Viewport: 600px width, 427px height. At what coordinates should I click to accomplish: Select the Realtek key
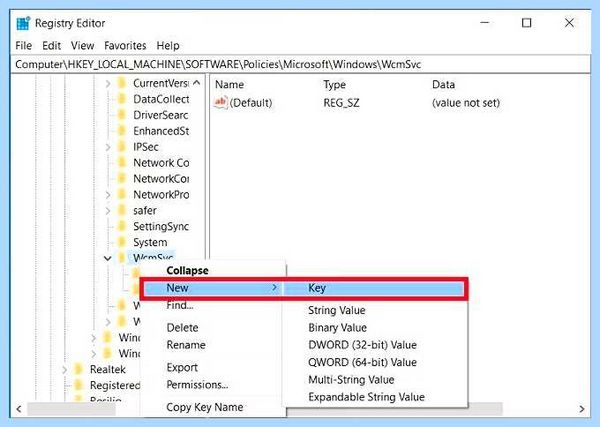coord(108,370)
